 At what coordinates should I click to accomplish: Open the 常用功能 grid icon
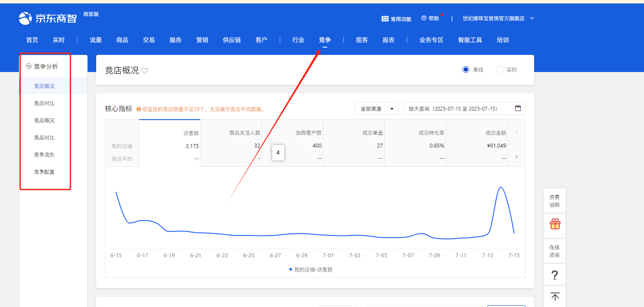tap(385, 19)
